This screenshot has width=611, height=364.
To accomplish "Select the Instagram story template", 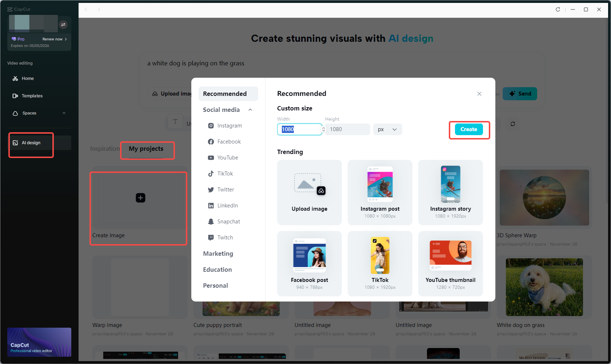I will (451, 192).
